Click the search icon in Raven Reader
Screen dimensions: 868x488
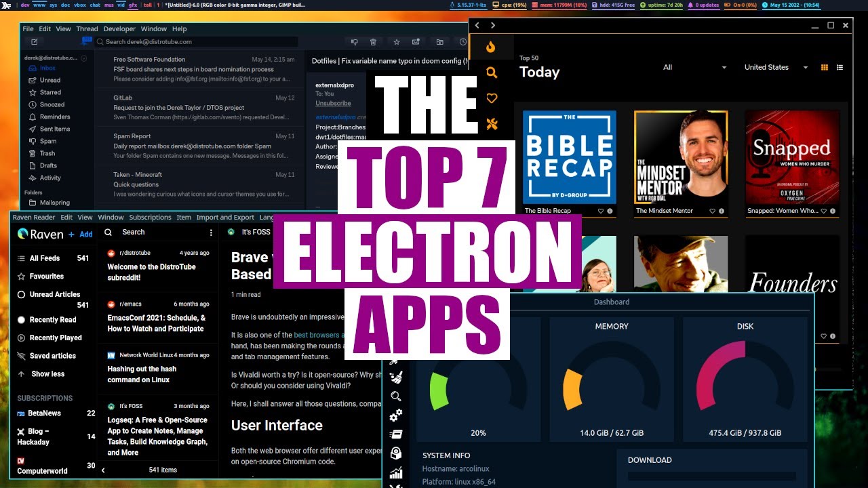108,232
